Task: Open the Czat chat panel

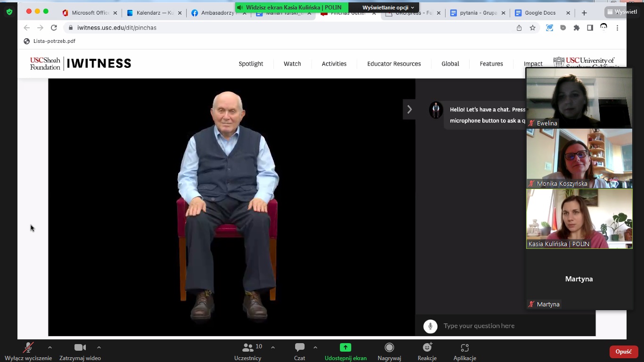Action: point(299,352)
